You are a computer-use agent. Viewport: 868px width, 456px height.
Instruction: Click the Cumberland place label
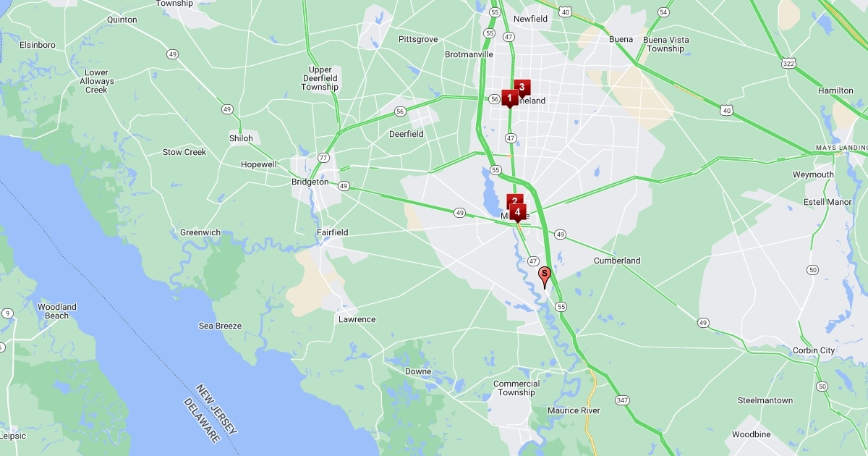tap(617, 261)
